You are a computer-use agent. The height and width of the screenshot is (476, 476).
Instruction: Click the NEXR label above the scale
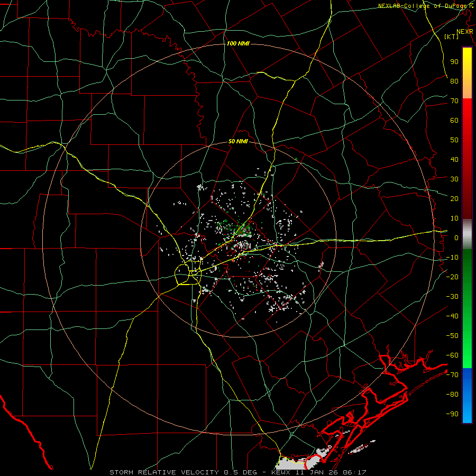tap(464, 32)
